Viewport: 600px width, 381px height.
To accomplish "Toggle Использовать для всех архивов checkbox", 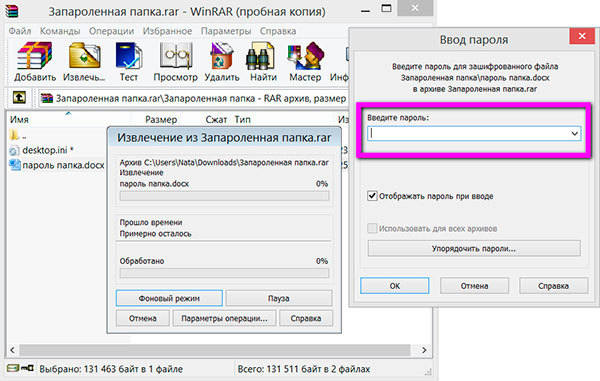I will point(372,228).
